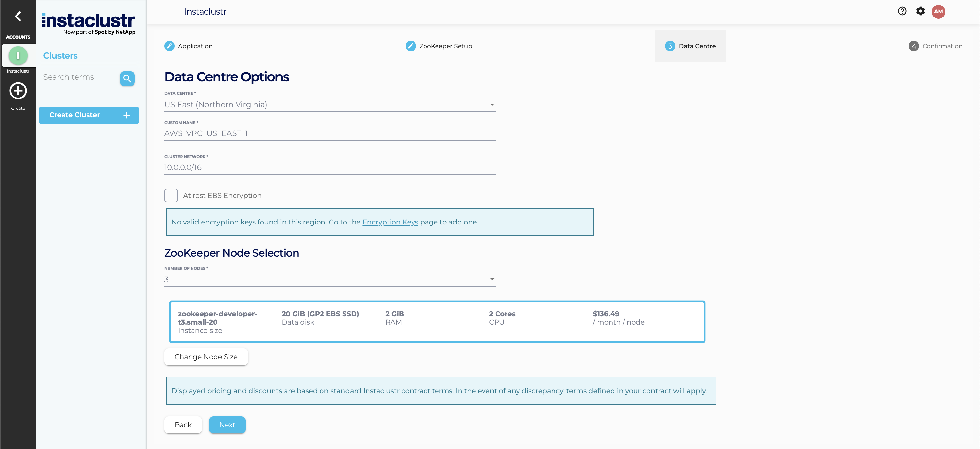Follow the Encryption Keys link

390,222
